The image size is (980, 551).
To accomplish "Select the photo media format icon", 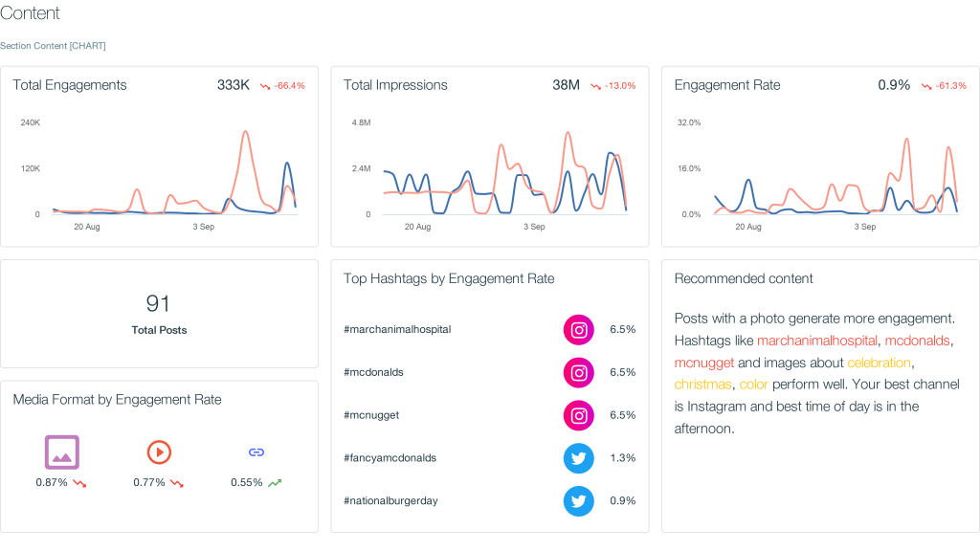I will 61,452.
